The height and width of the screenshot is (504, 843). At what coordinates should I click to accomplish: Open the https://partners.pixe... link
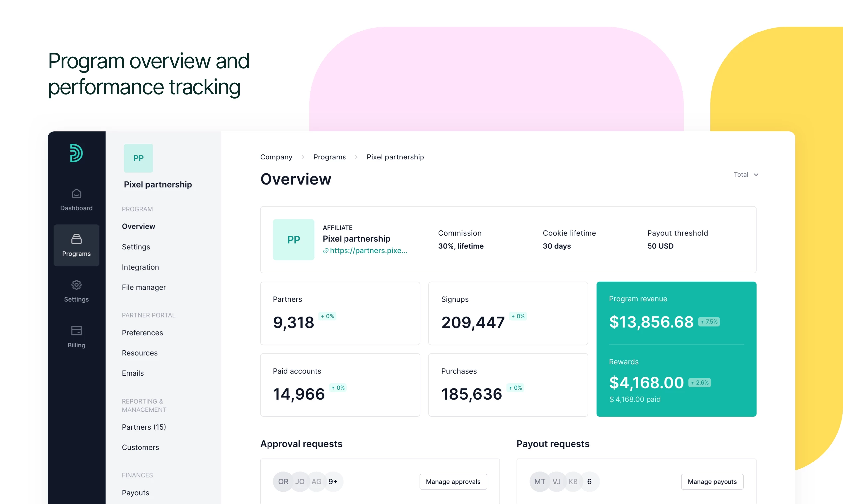tap(368, 251)
